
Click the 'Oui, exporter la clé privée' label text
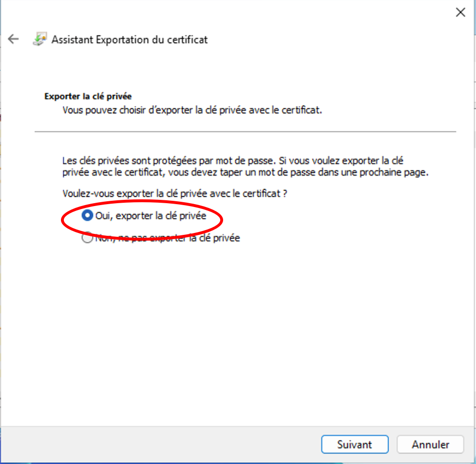pyautogui.click(x=151, y=216)
